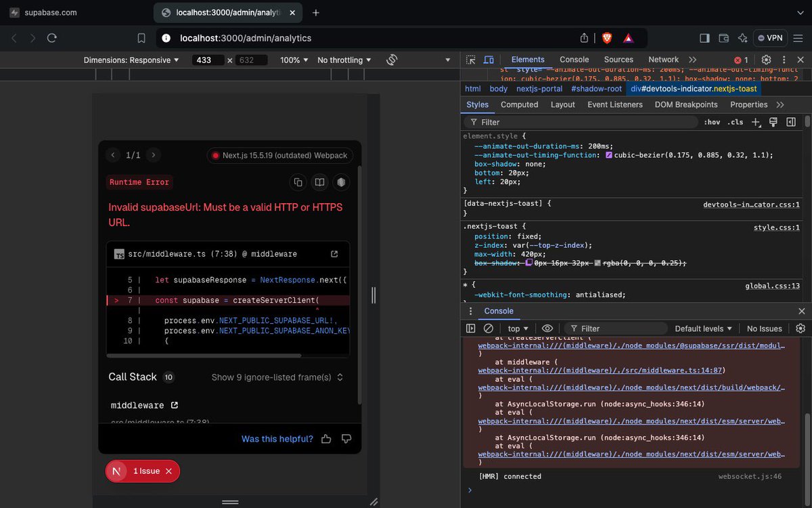Activate the inspect element picker tool
Screen dimensions: 812x508
471,60
